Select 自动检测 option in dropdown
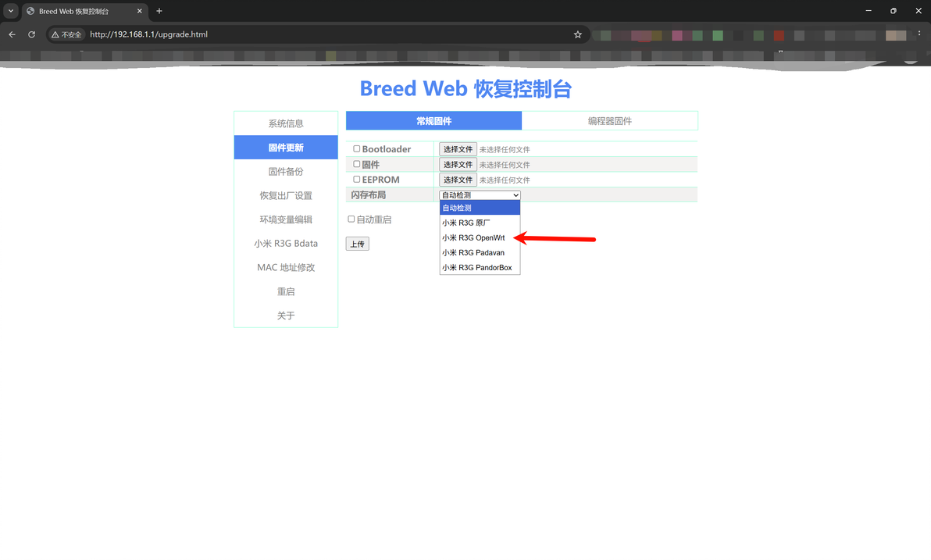 tap(480, 208)
